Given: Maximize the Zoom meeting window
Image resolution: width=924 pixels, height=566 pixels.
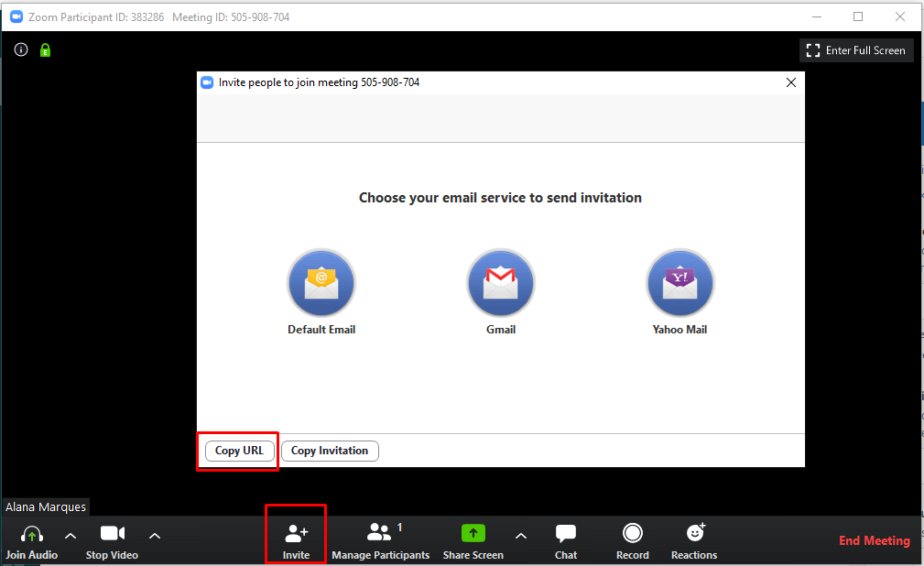Looking at the screenshot, I should click(858, 16).
